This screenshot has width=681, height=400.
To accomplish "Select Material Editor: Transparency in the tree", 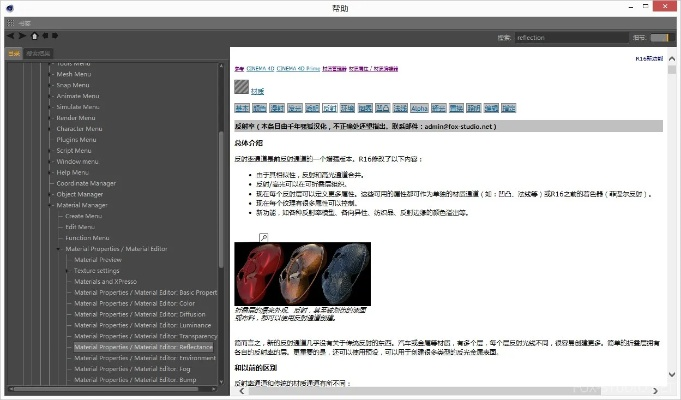I will [x=145, y=336].
